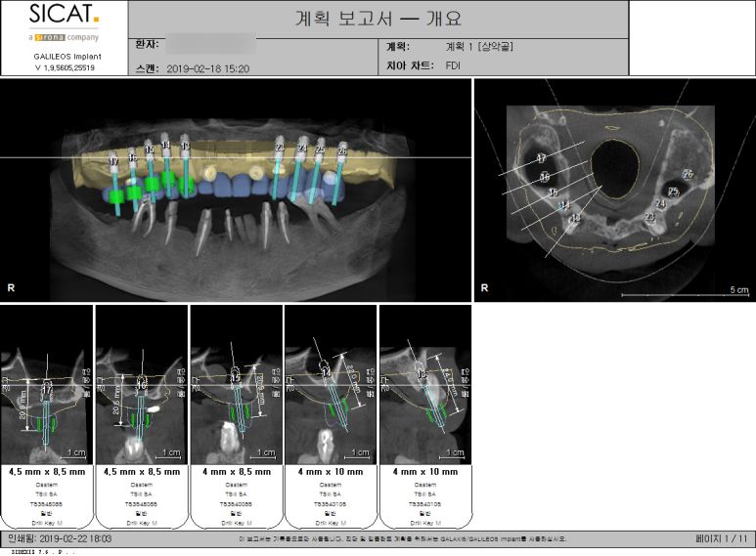Image resolution: width=756 pixels, height=556 pixels.
Task: Open the cross-section image of implant 14
Action: pos(331,384)
